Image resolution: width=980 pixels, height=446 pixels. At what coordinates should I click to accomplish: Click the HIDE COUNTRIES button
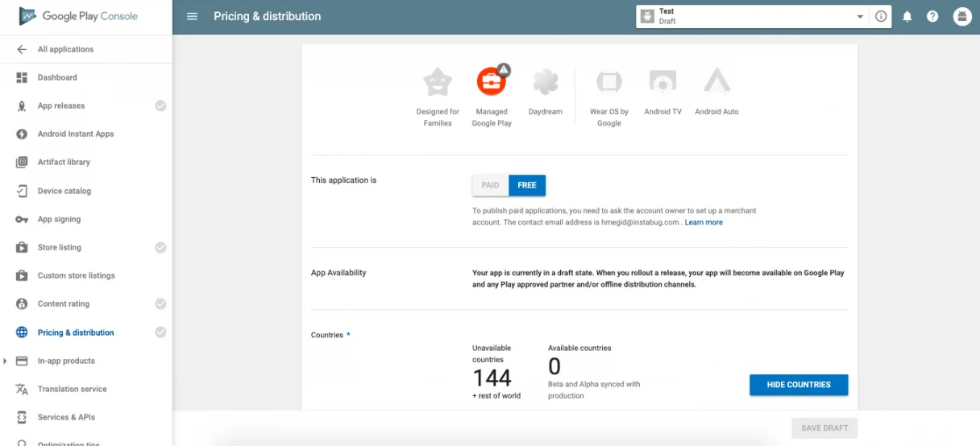tap(799, 385)
